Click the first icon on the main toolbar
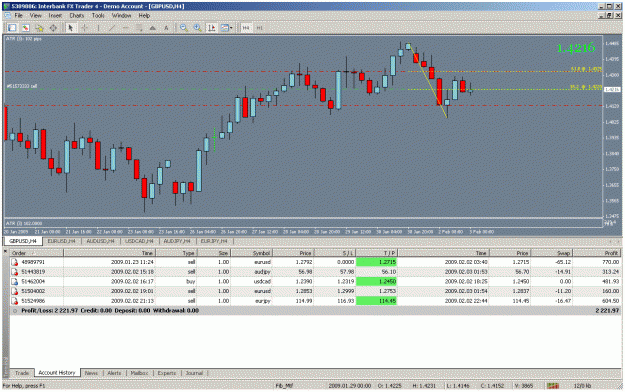This screenshot has width=625, height=392. point(12,28)
